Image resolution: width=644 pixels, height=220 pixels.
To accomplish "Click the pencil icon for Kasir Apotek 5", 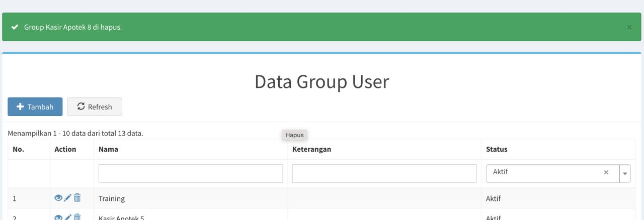I will pos(68,217).
